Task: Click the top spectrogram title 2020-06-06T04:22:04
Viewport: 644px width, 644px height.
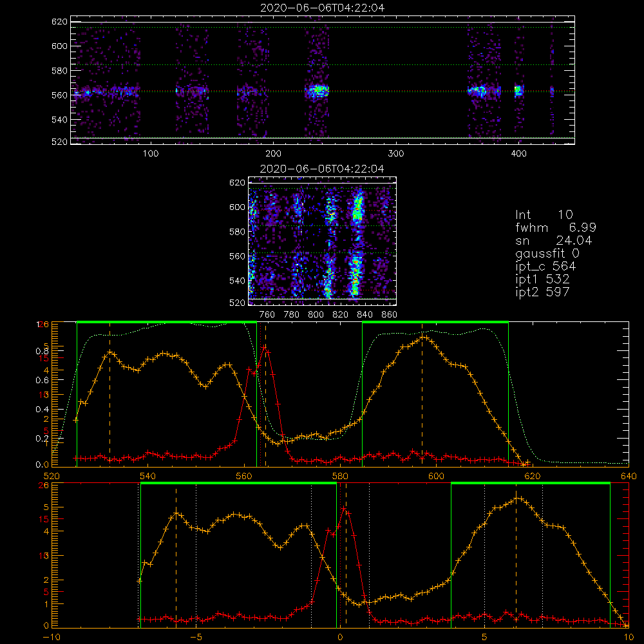Action: click(x=323, y=8)
